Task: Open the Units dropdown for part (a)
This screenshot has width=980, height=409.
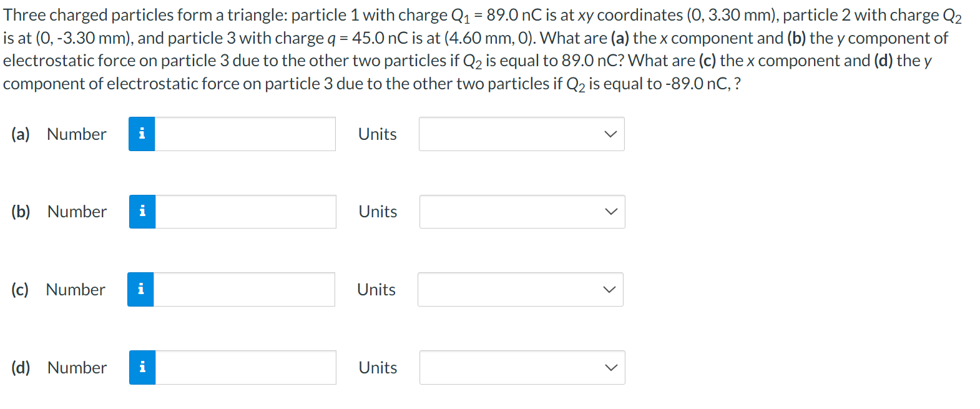Action: tap(521, 134)
